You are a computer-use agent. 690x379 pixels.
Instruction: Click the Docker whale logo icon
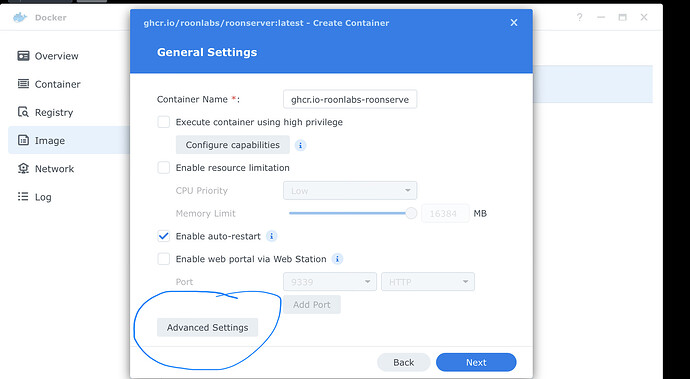tap(20, 18)
